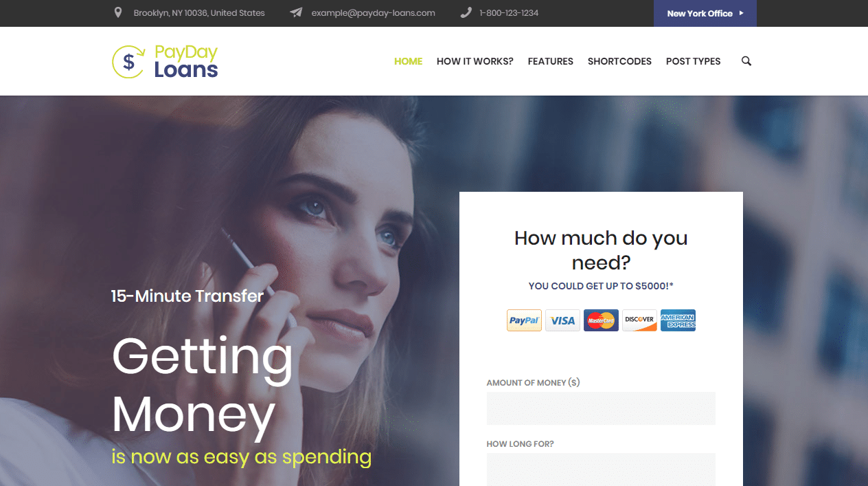The width and height of the screenshot is (868, 486).
Task: Open the search magnifier icon
Action: (x=746, y=61)
